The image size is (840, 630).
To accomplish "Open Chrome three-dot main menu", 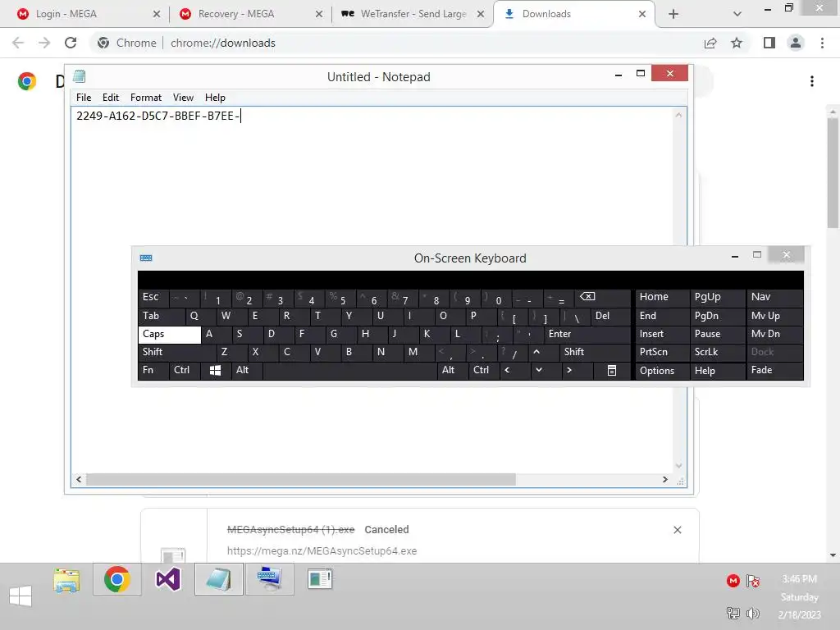I will tap(822, 43).
